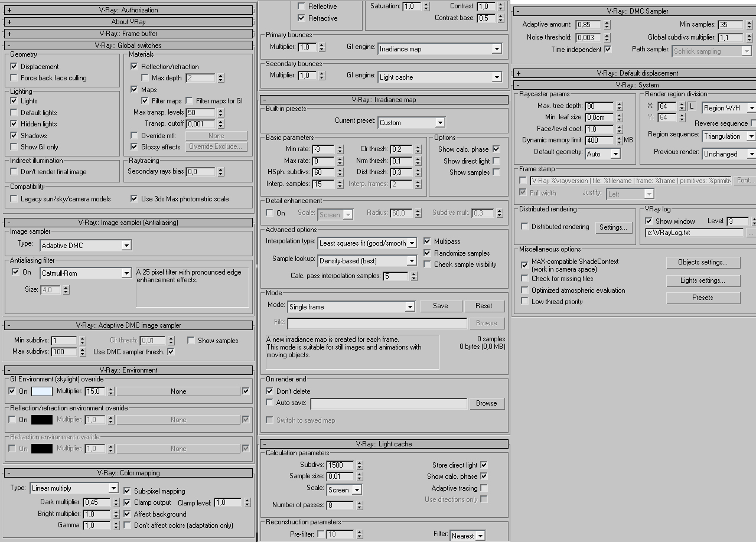Toggle the Multipass checkbox

pos(428,241)
